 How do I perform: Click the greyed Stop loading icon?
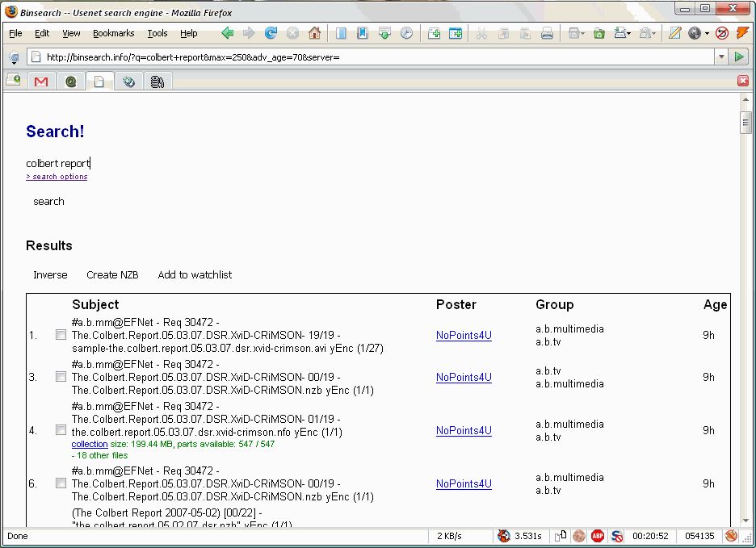[x=292, y=33]
